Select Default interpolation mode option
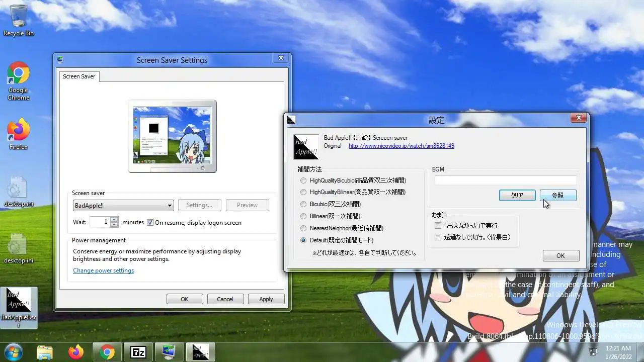Viewport: 644px width, 362px height. 337,240
